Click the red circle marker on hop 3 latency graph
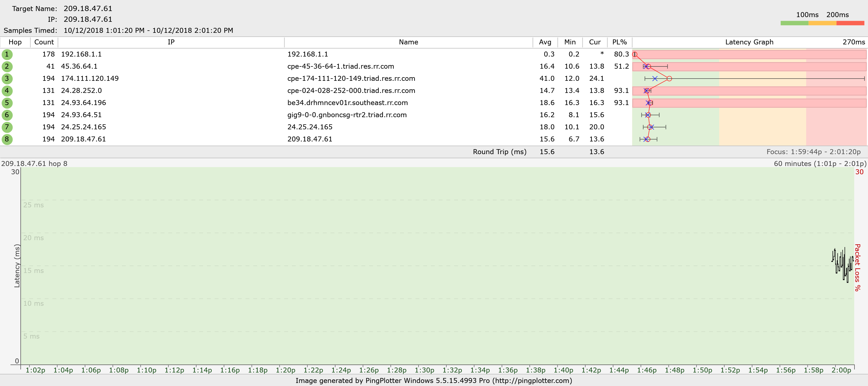Viewport: 868px width, 386px height. 669,79
